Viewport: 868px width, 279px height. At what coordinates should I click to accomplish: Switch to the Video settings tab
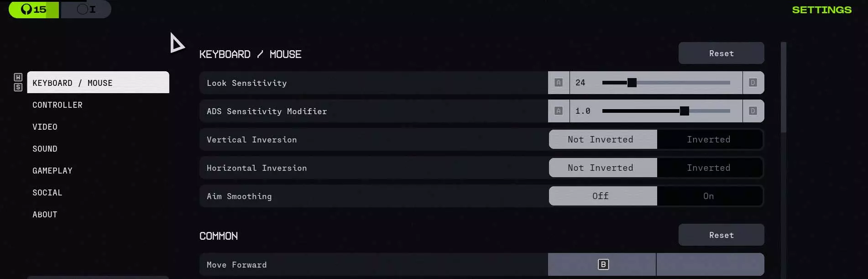tap(45, 127)
